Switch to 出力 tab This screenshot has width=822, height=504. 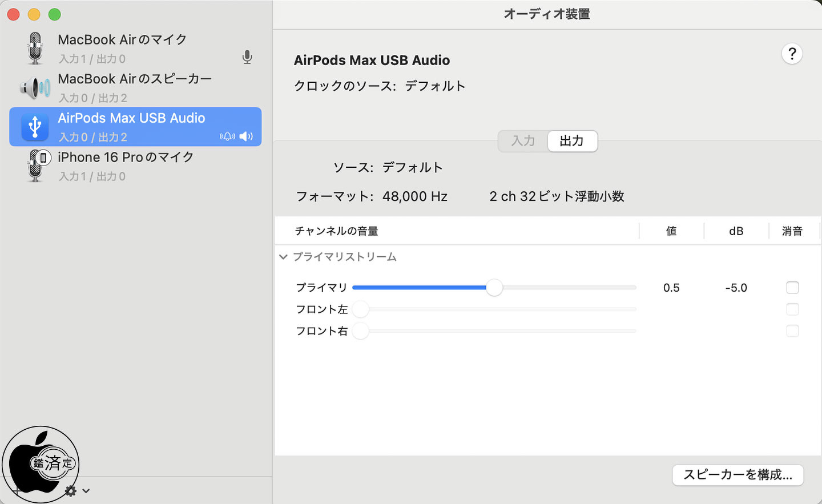(572, 141)
